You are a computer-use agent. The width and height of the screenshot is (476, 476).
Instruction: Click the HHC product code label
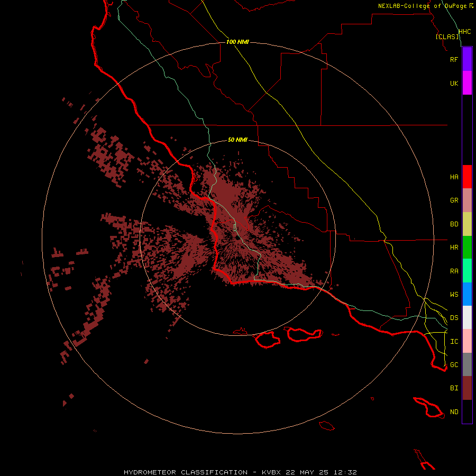464,32
